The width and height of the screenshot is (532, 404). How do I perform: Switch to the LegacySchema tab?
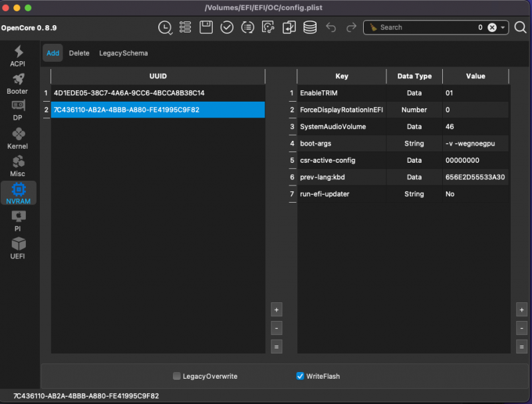[x=124, y=53]
